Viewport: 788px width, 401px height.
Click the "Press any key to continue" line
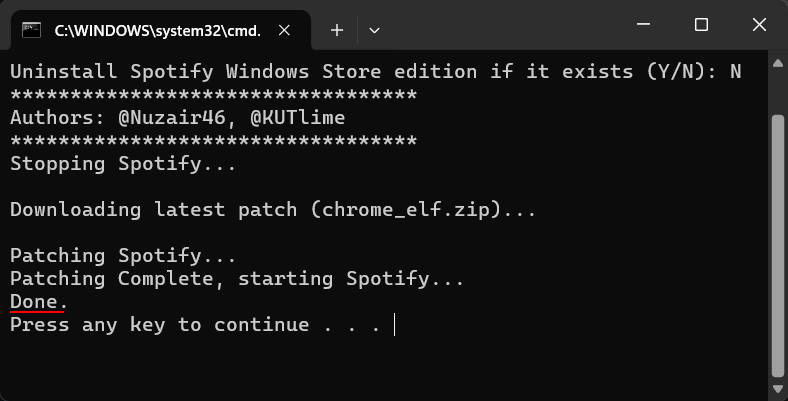[x=195, y=325]
